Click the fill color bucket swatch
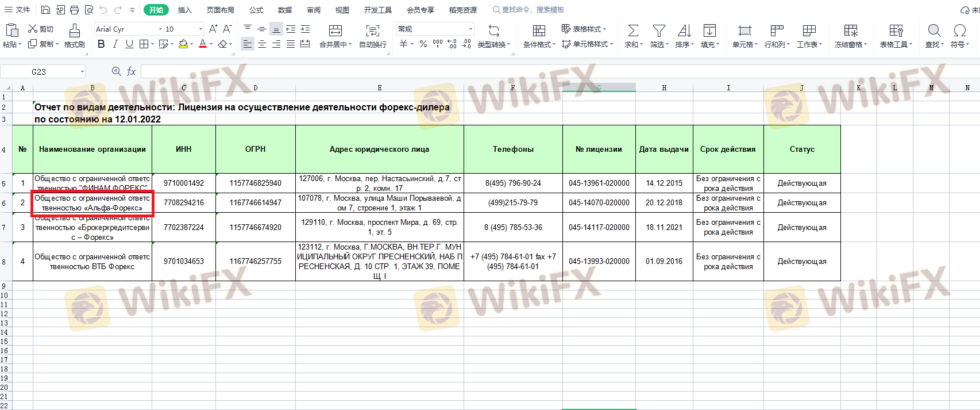This screenshot has width=980, height=410. click(183, 44)
